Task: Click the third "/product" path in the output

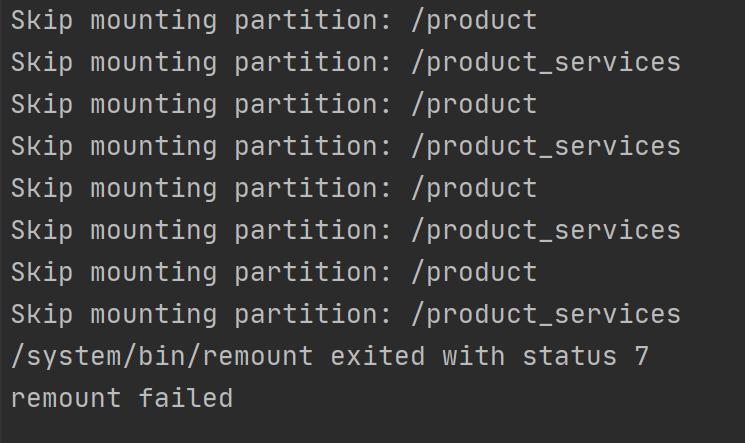Action: point(474,188)
